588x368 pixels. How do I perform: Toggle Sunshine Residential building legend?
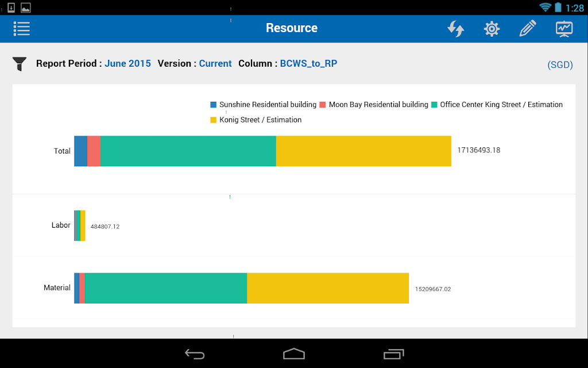click(263, 105)
